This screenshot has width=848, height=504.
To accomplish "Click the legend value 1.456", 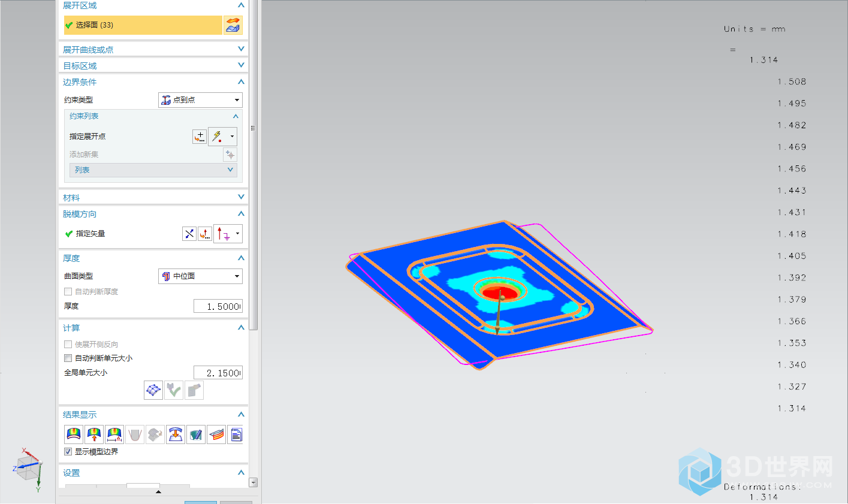I will point(792,169).
